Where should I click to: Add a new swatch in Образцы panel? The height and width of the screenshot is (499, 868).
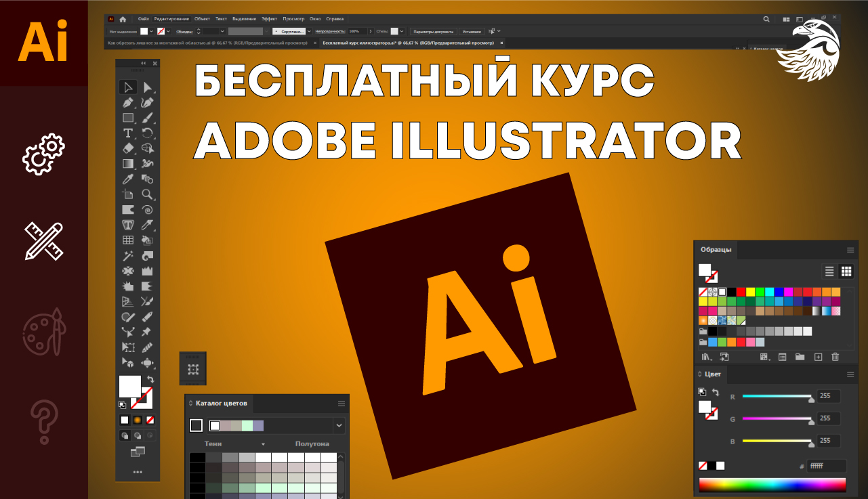(x=818, y=357)
